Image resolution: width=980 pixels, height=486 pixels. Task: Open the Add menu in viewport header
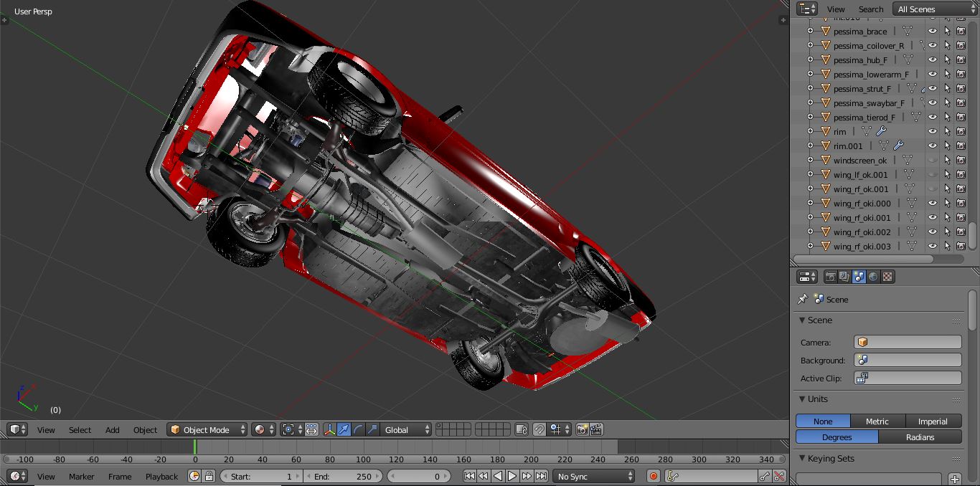coord(112,430)
